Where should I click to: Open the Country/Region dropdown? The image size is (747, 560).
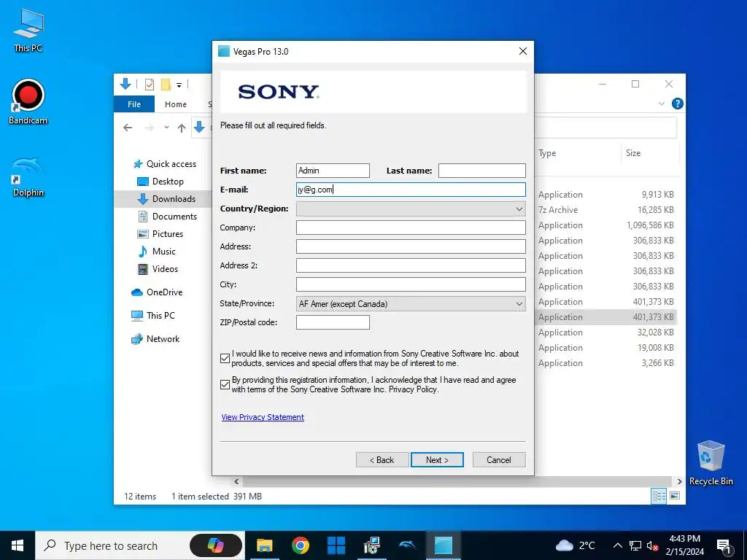click(411, 209)
